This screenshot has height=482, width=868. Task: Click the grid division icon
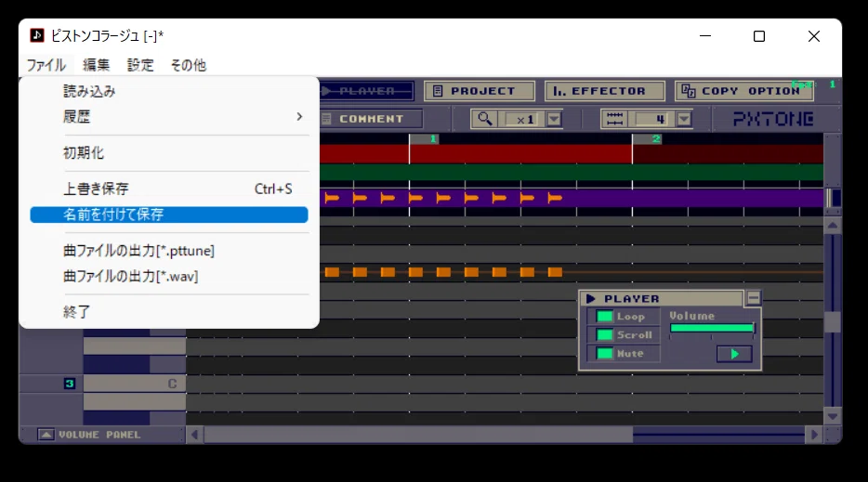point(615,119)
